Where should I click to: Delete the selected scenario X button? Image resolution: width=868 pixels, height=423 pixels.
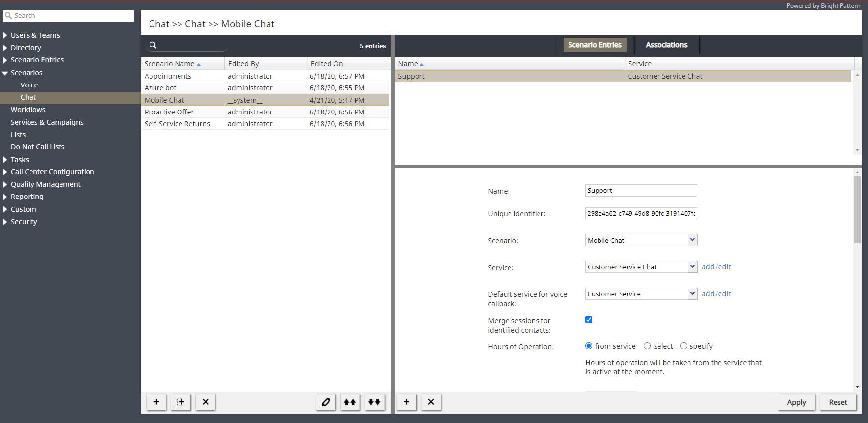[206, 402]
